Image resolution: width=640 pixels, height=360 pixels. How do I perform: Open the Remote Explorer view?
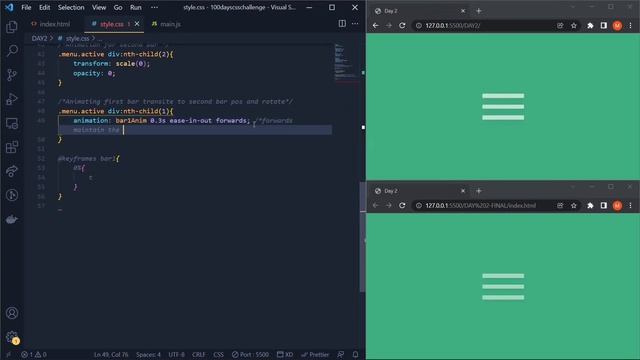[12, 123]
